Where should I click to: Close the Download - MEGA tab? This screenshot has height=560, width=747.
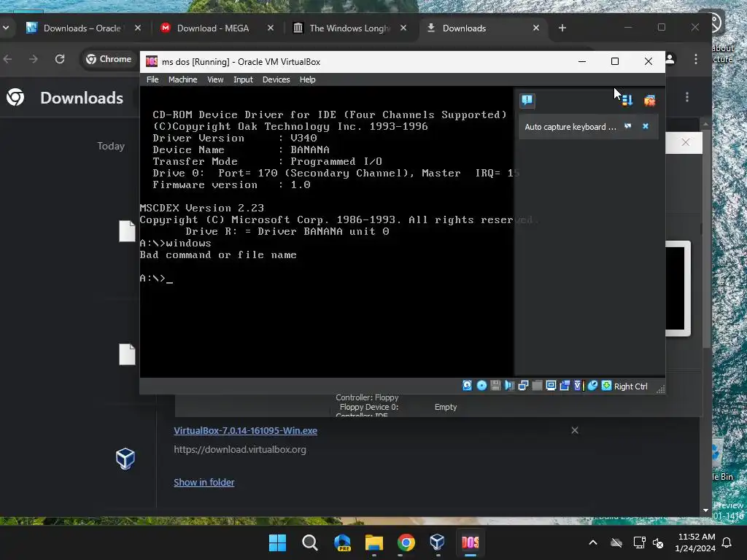point(271,28)
